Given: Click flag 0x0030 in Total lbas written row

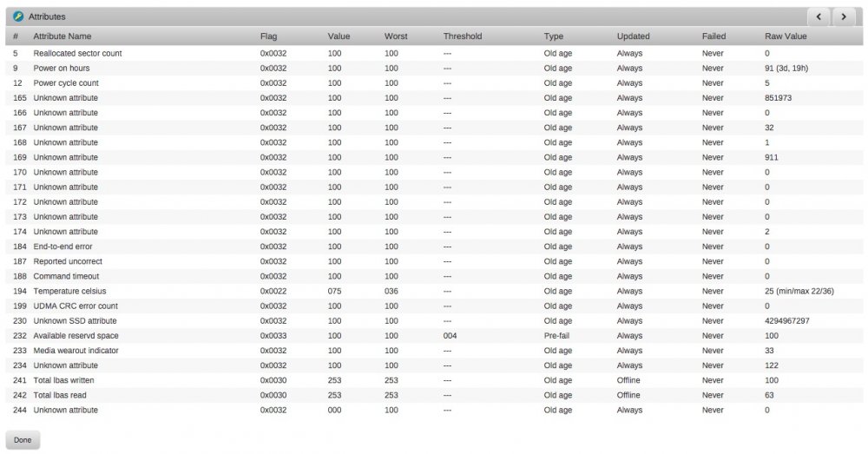Looking at the screenshot, I should (273, 380).
